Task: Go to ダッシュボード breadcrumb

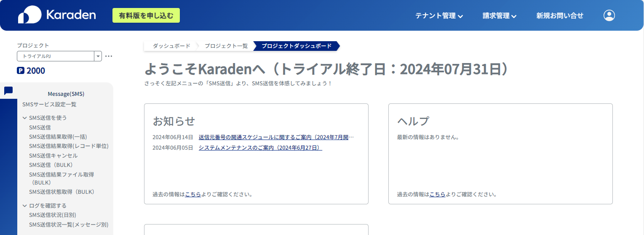Action: pos(171,46)
